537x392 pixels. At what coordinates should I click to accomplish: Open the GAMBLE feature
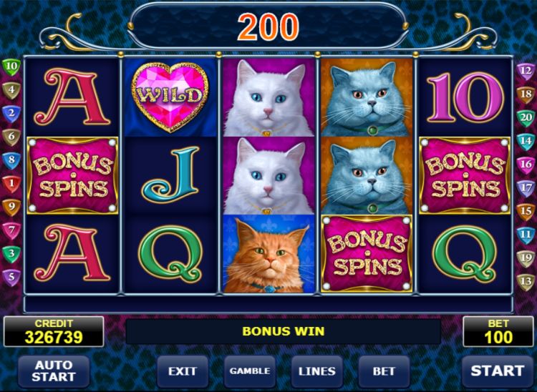click(x=250, y=371)
